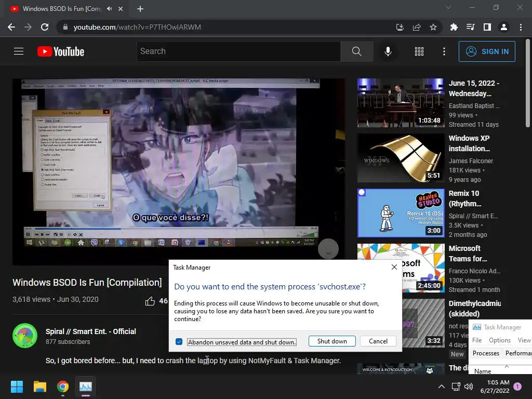
Task: Go forward in Chrome
Action: point(28,27)
